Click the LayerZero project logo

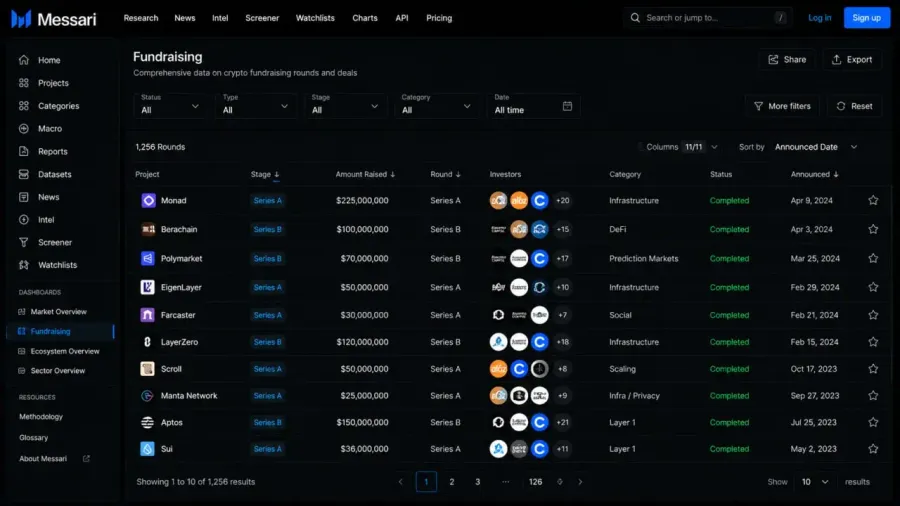click(x=148, y=342)
